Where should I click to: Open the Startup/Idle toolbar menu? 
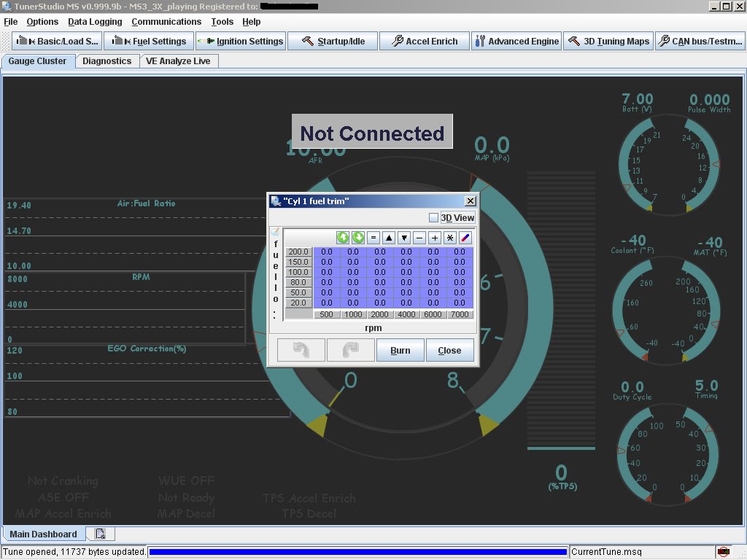tap(333, 41)
